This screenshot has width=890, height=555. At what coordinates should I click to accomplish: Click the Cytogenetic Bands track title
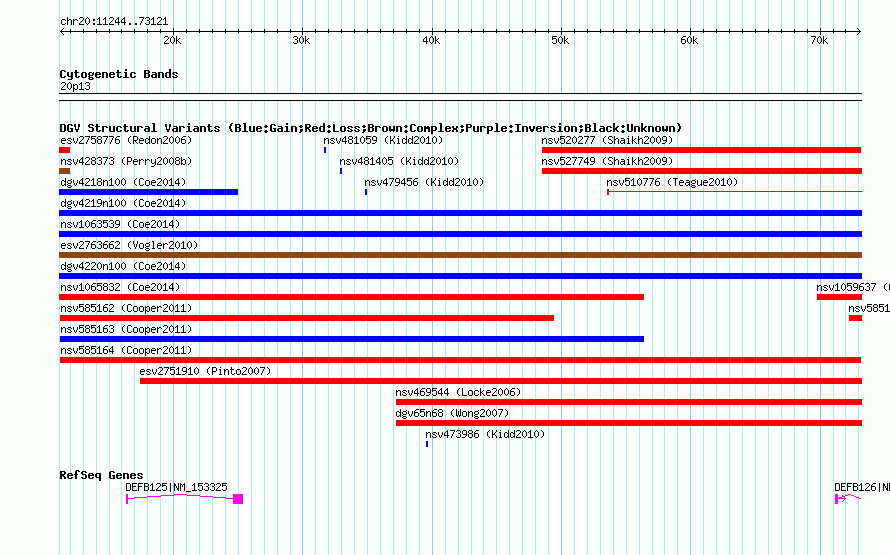(x=119, y=74)
